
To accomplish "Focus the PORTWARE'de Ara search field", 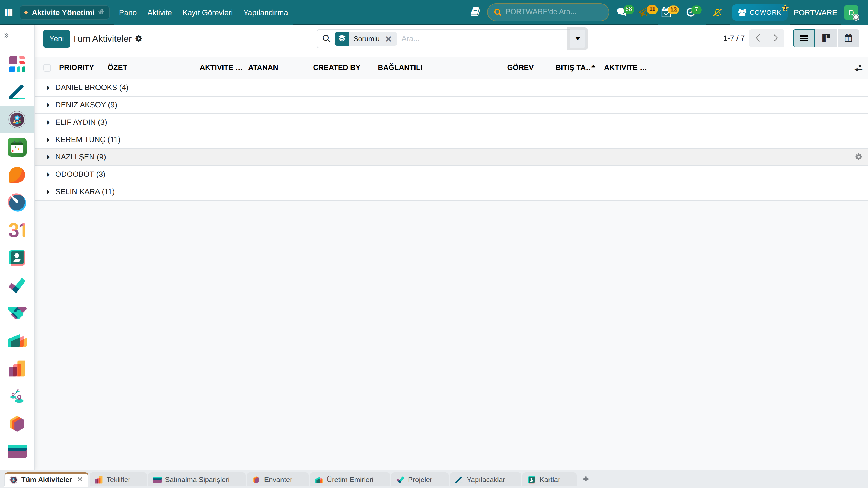I will point(548,12).
